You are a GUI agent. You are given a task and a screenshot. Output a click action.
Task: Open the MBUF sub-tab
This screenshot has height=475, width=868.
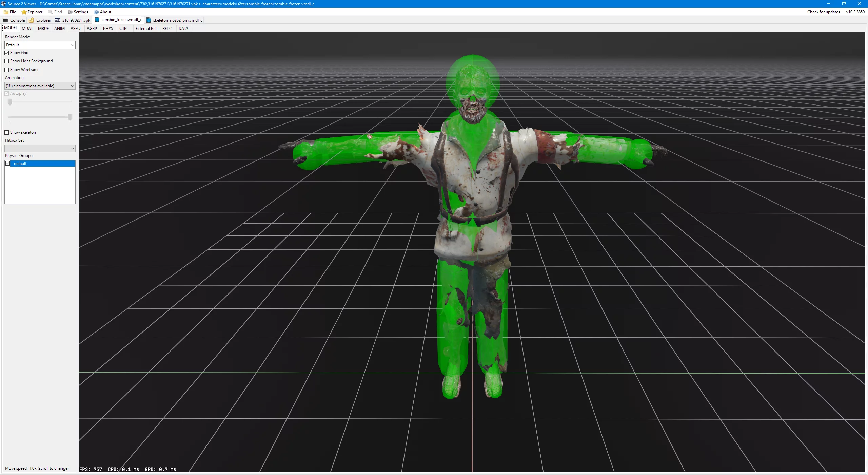point(43,28)
